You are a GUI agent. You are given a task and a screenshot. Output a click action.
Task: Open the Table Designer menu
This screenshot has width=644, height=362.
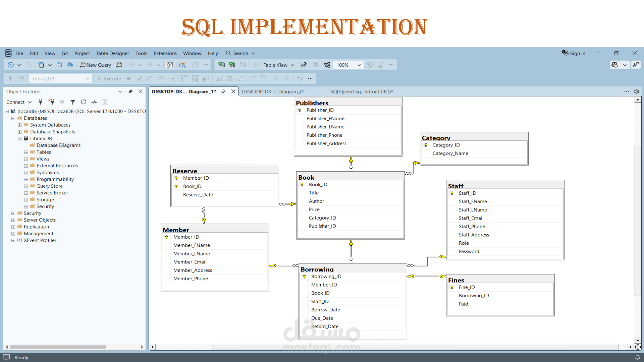tap(112, 53)
